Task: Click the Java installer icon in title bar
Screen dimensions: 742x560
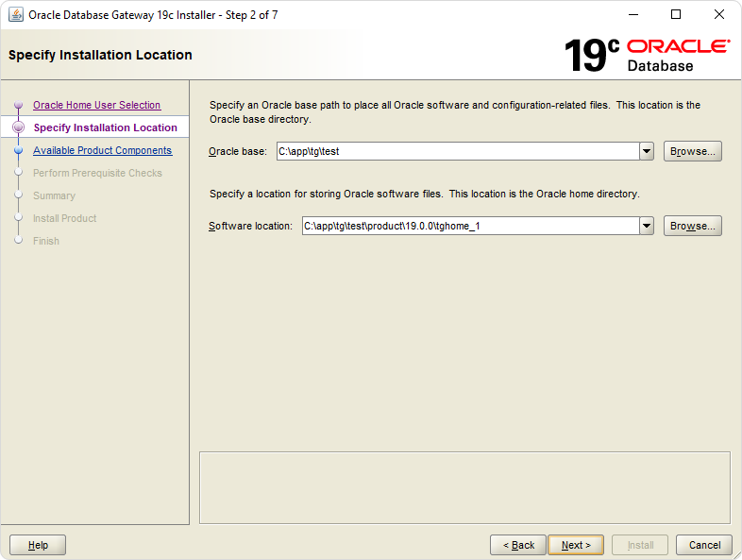Action: [16, 15]
